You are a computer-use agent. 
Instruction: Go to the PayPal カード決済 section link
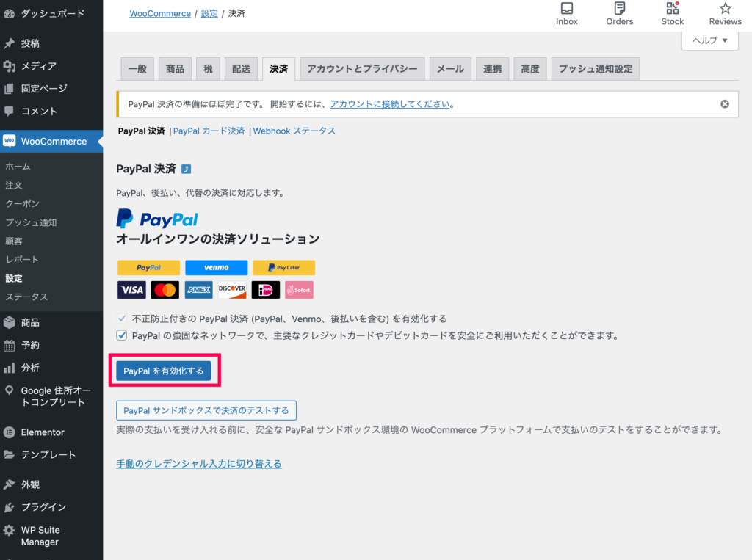click(209, 131)
